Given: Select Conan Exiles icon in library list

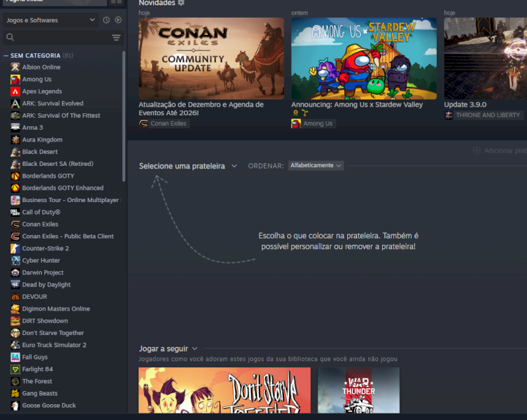Looking at the screenshot, I should [15, 224].
